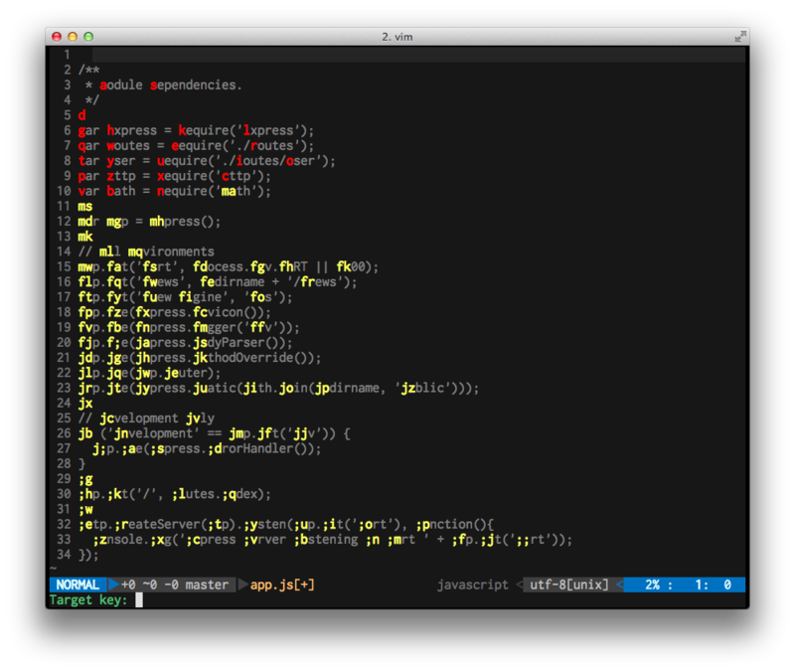Click the app.js[+] filename in statusline
Screen dimensions: 795x672
[282, 585]
